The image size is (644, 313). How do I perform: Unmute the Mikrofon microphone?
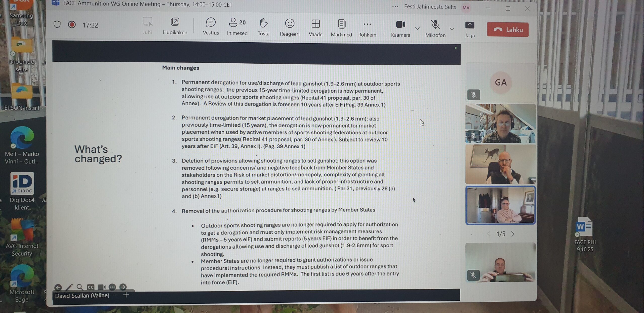pos(435,25)
